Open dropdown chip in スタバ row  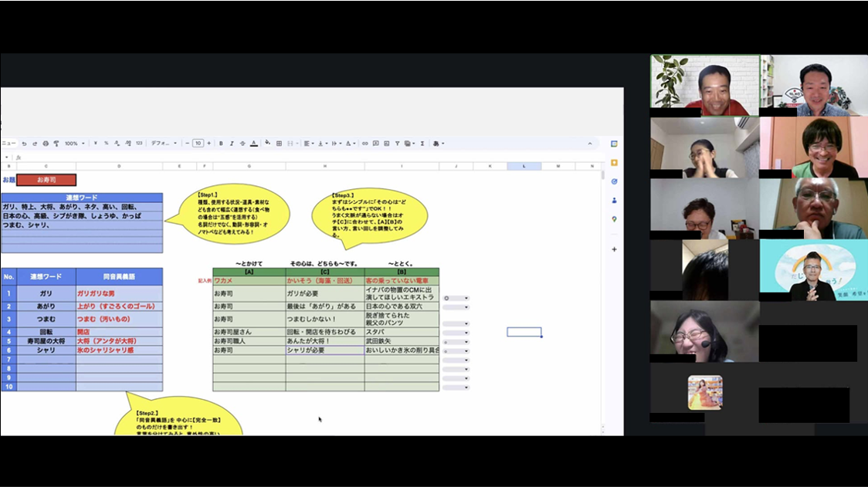(456, 333)
